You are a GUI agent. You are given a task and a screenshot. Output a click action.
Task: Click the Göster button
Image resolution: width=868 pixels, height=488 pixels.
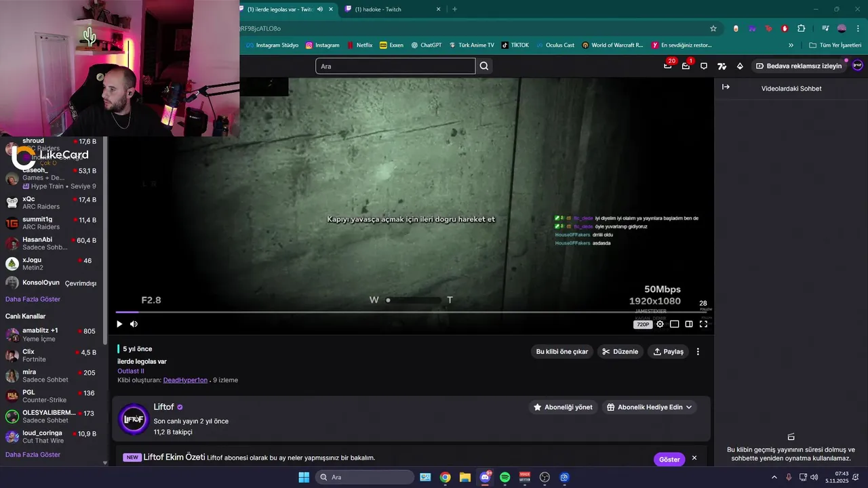(669, 460)
